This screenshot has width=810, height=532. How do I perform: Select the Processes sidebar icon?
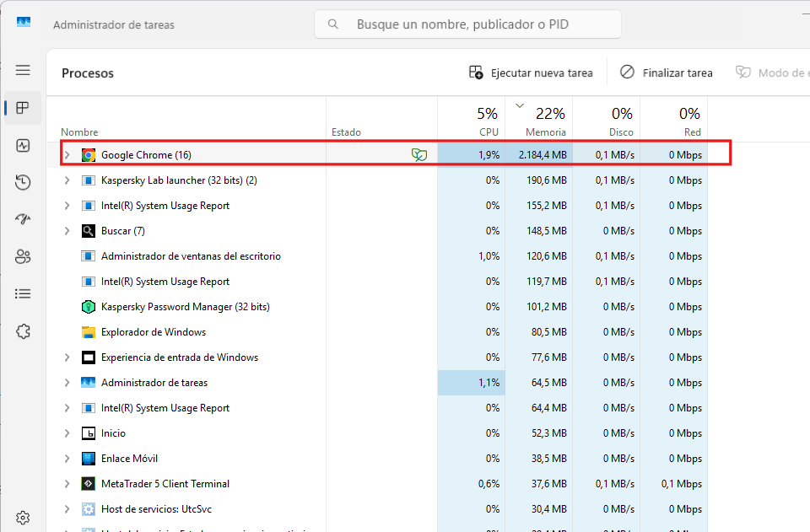pyautogui.click(x=23, y=108)
